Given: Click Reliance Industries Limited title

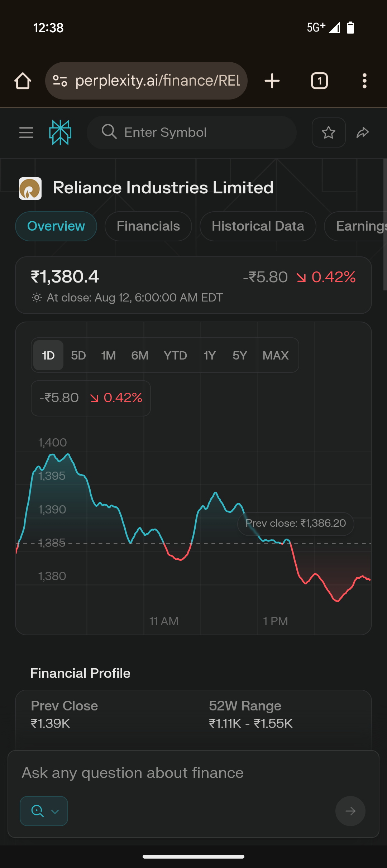Looking at the screenshot, I should point(163,188).
